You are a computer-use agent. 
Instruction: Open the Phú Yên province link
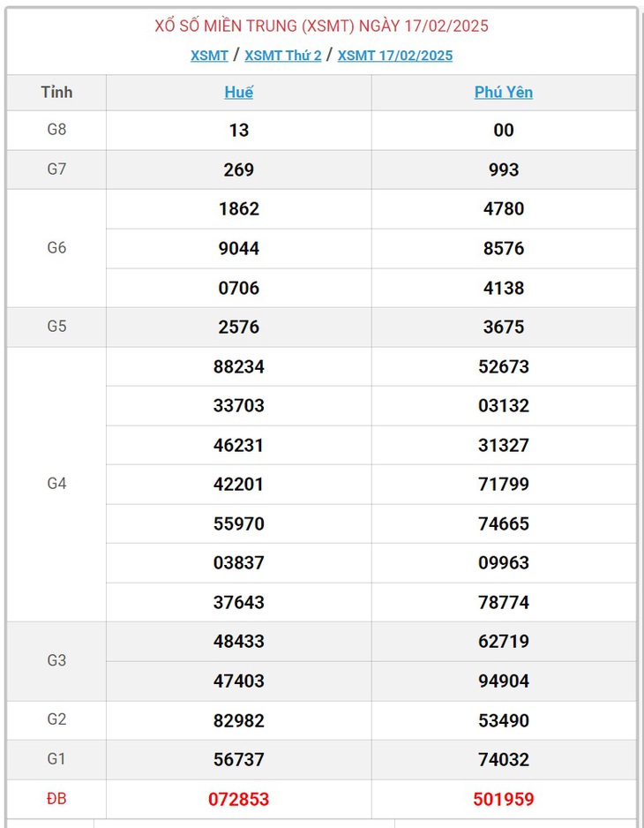tap(504, 92)
